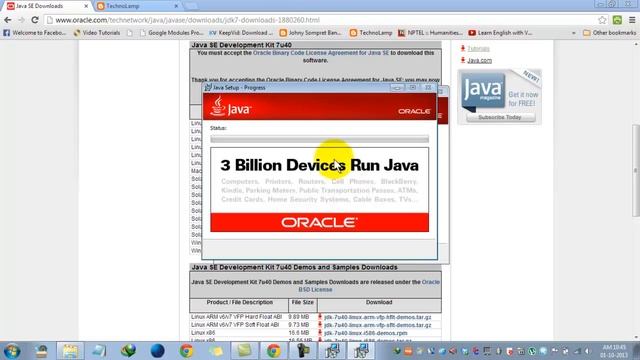
Task: Open the Java.com link in the sidebar
Action: click(479, 60)
